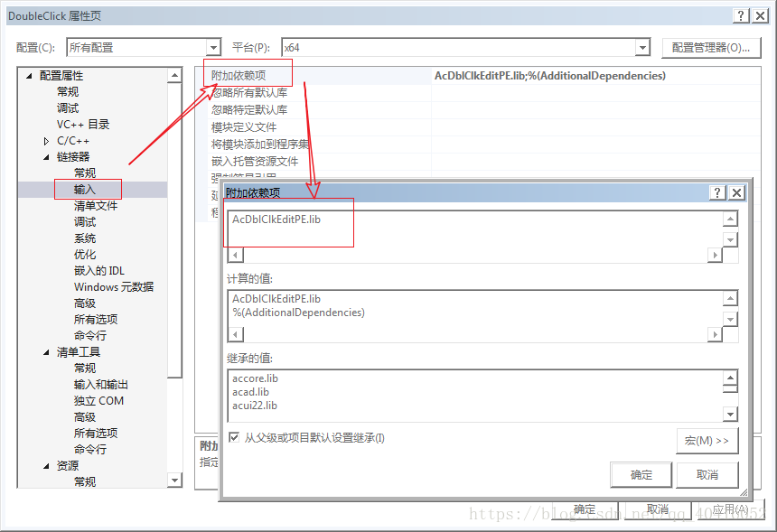The height and width of the screenshot is (532, 777).
Task: Click 取消 in 附加依赖项 dialog
Action: (707, 474)
